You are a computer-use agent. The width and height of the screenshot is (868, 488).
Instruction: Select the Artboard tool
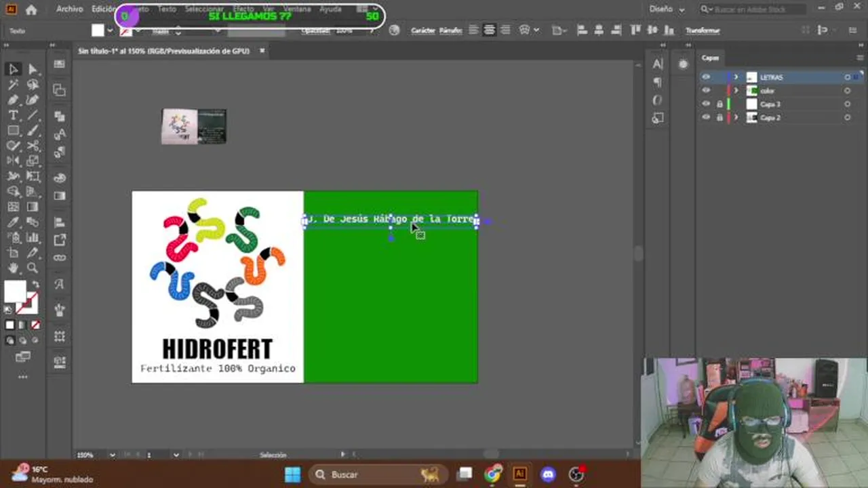(13, 253)
